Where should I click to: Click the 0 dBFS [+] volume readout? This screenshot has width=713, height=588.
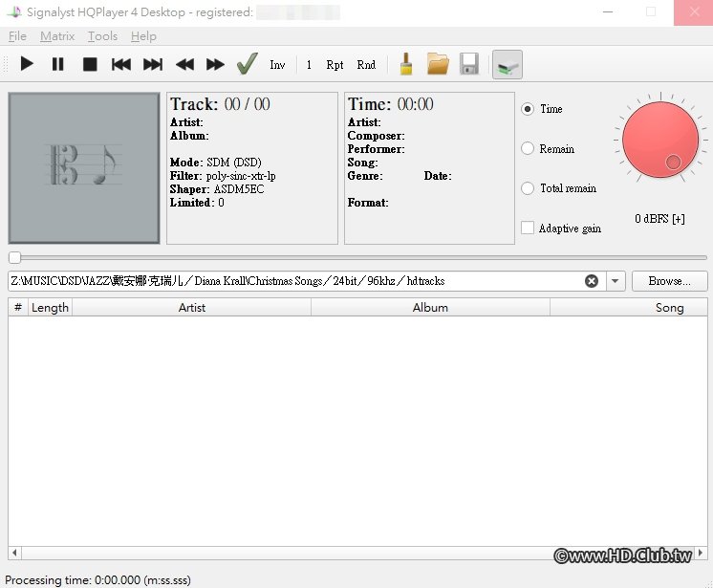659,219
